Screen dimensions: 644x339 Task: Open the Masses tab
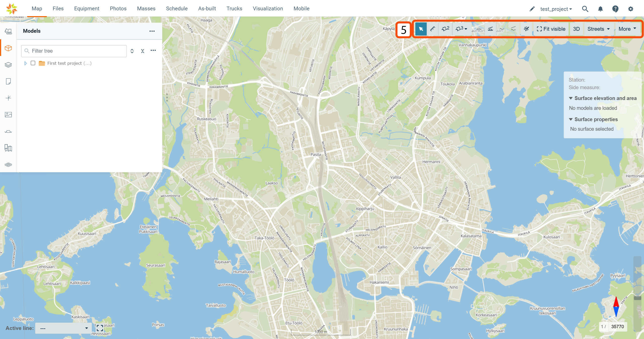146,9
